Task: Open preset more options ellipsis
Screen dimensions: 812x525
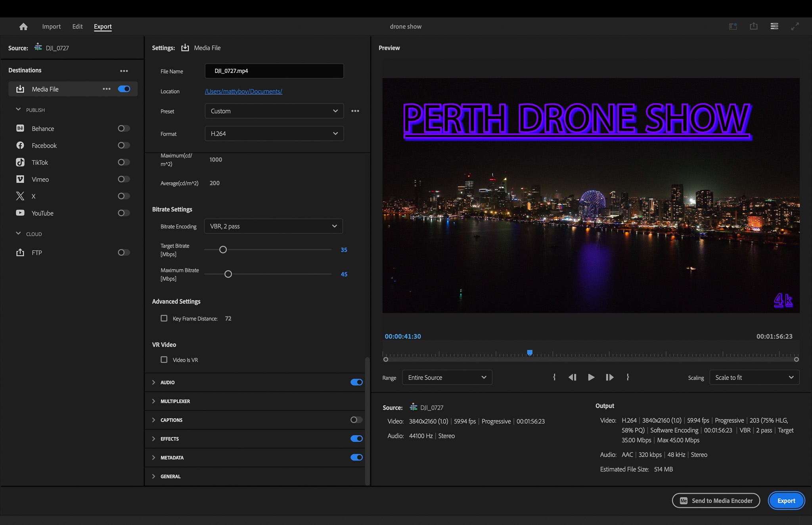Action: [355, 111]
